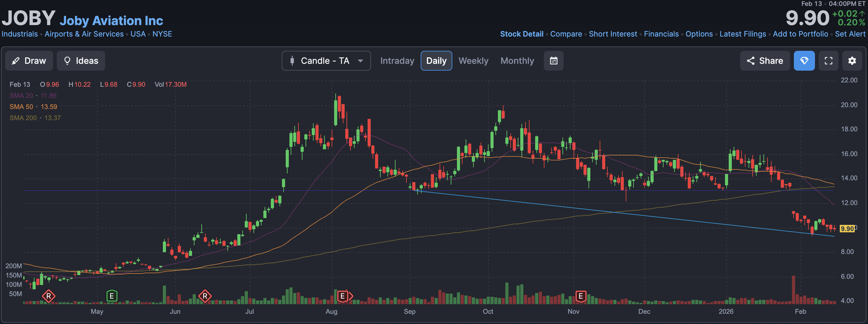Open the date range calendar icon
The height and width of the screenshot is (324, 868).
(x=554, y=61)
